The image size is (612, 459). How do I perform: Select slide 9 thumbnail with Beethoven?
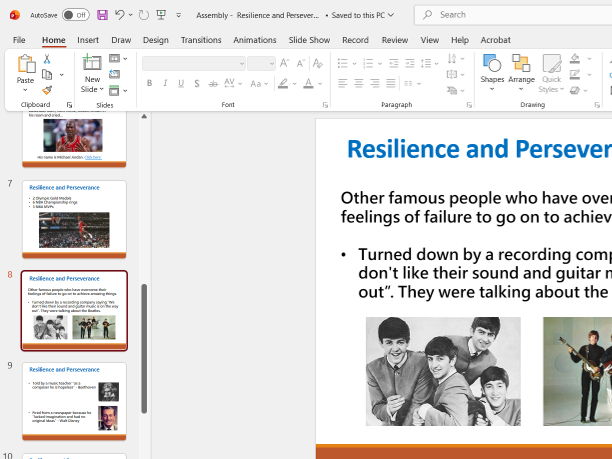point(74,401)
